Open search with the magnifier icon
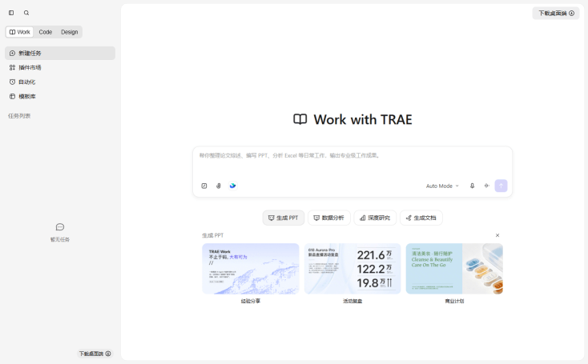The height and width of the screenshot is (364, 588). click(x=26, y=13)
